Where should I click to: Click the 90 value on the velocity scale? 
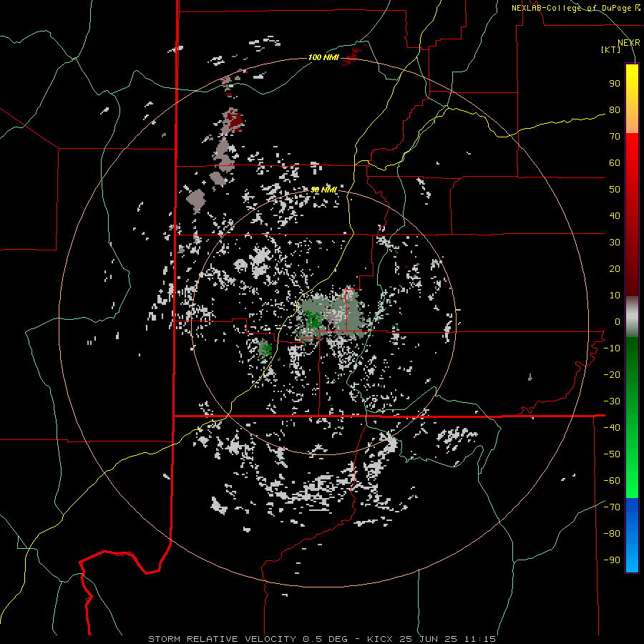pyautogui.click(x=615, y=84)
